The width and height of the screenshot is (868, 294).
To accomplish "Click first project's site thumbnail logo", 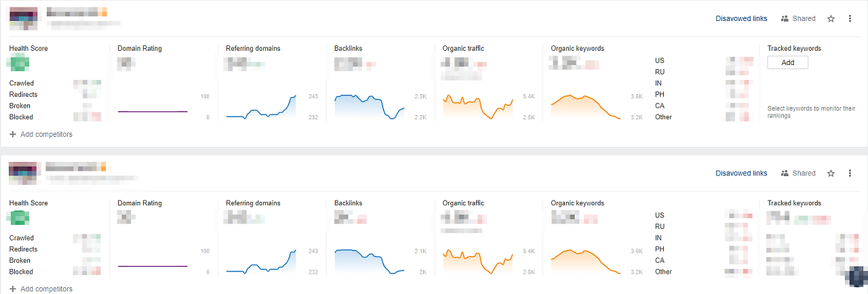I will pyautogui.click(x=23, y=19).
